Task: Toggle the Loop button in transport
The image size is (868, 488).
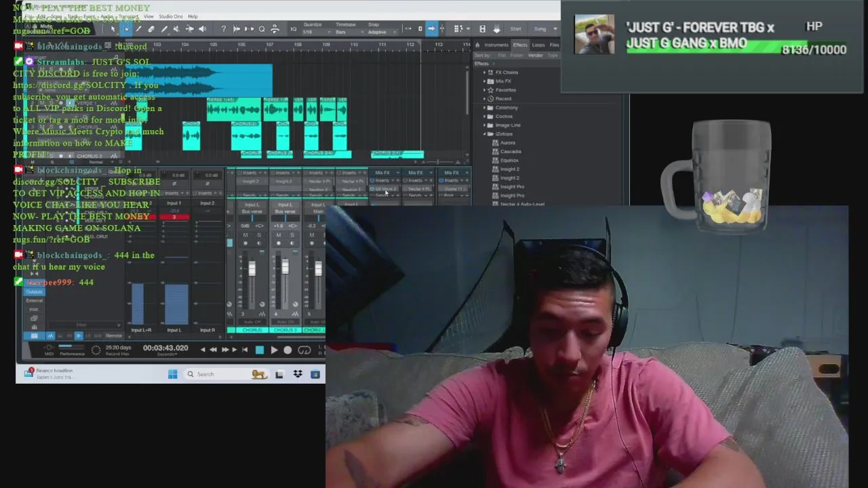Action: 304,350
